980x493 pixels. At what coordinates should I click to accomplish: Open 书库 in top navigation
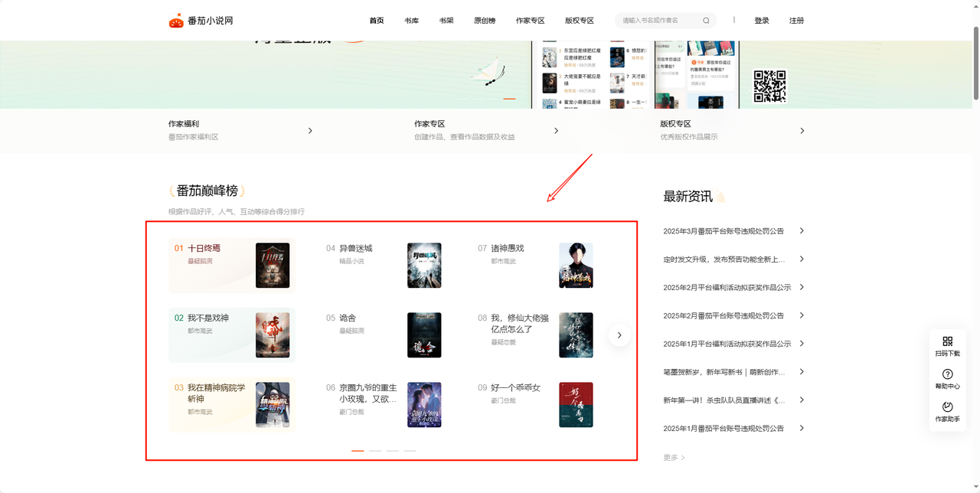[x=411, y=21]
